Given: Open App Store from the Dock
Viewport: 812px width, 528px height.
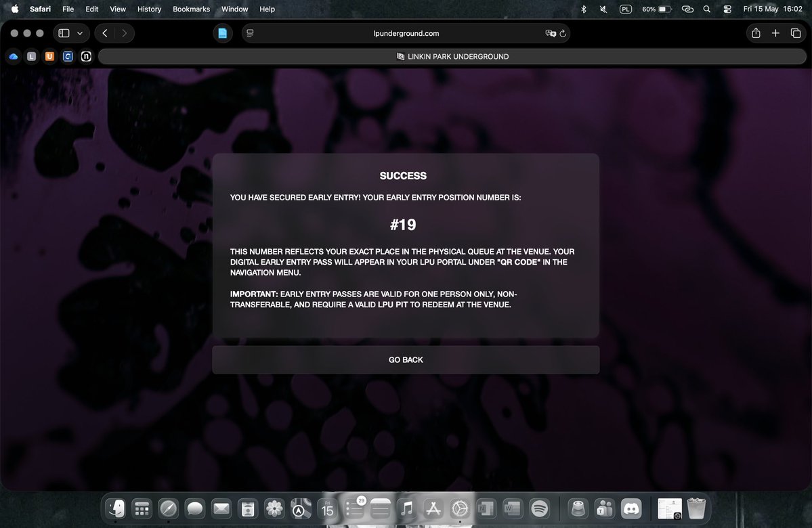Looking at the screenshot, I should [433, 509].
